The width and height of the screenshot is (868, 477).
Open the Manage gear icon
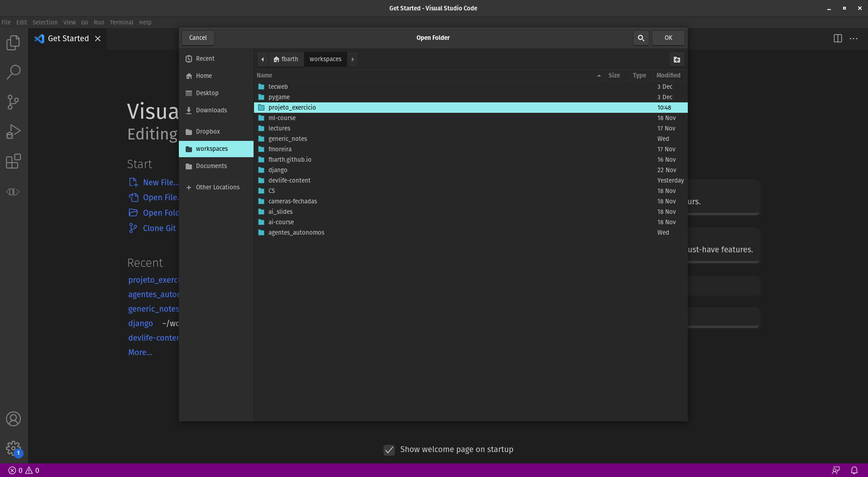(x=14, y=449)
